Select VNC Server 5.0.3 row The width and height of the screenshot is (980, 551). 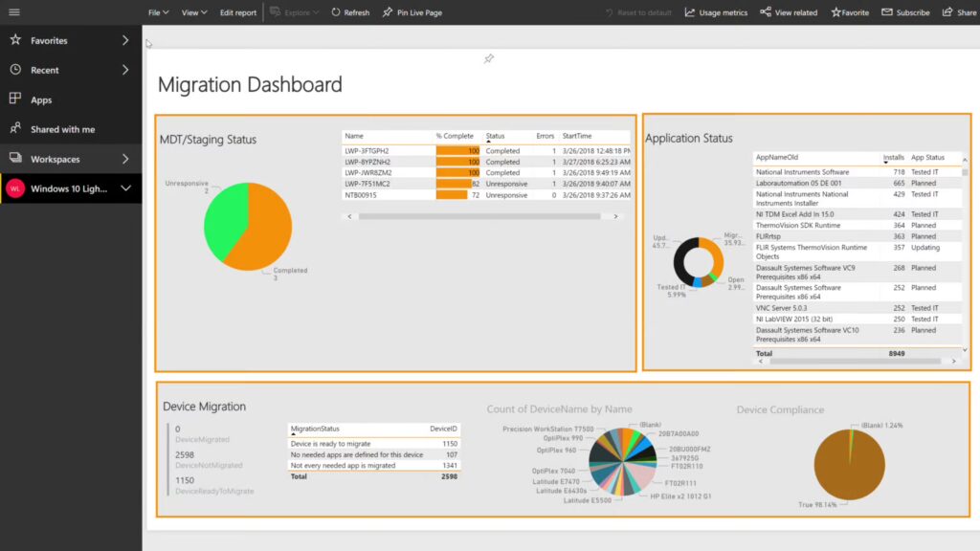coord(857,308)
